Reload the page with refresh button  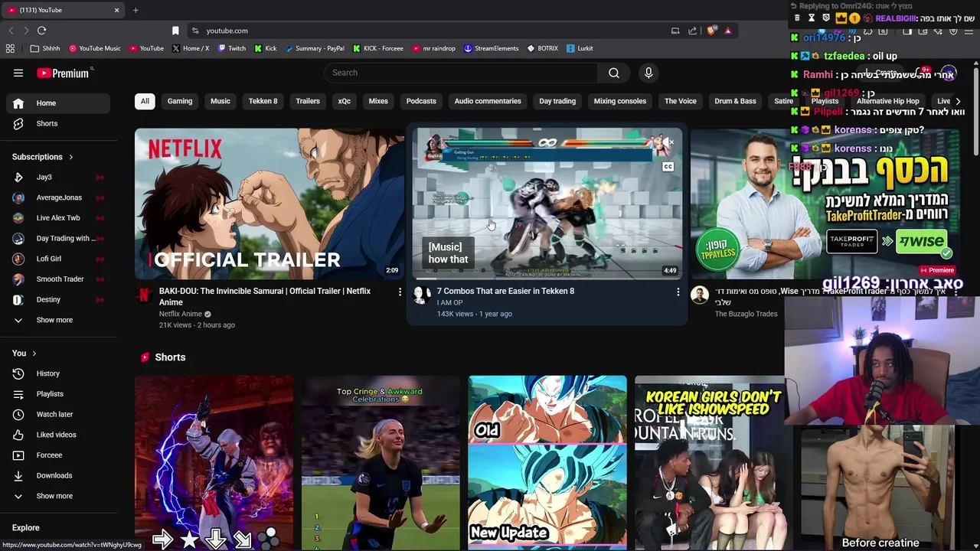pyautogui.click(x=41, y=31)
